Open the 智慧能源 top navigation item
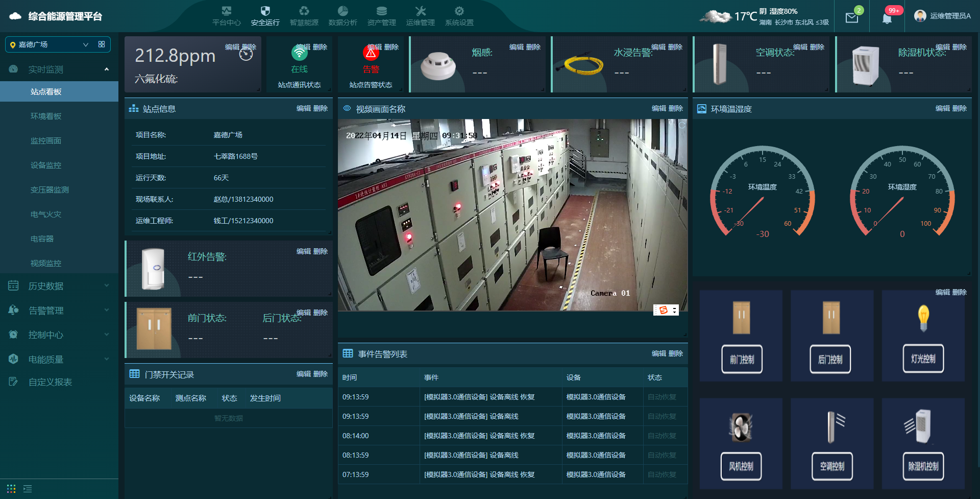Image resolution: width=980 pixels, height=499 pixels. pyautogui.click(x=304, y=16)
